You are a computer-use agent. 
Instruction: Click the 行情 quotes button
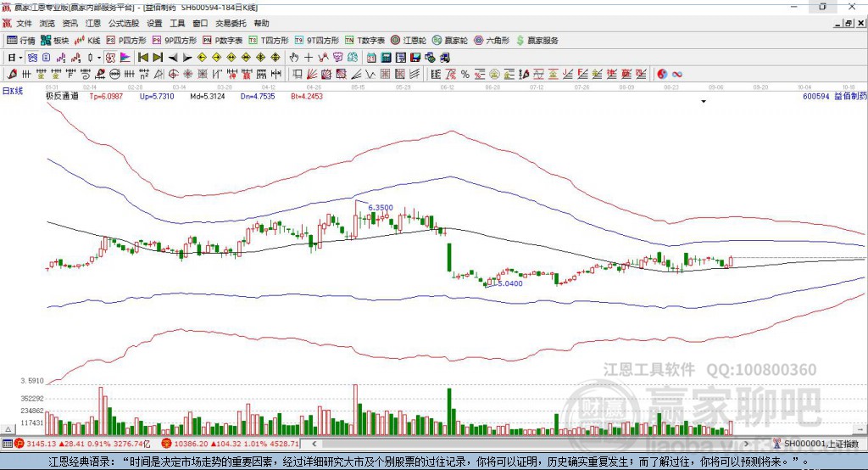[21, 41]
